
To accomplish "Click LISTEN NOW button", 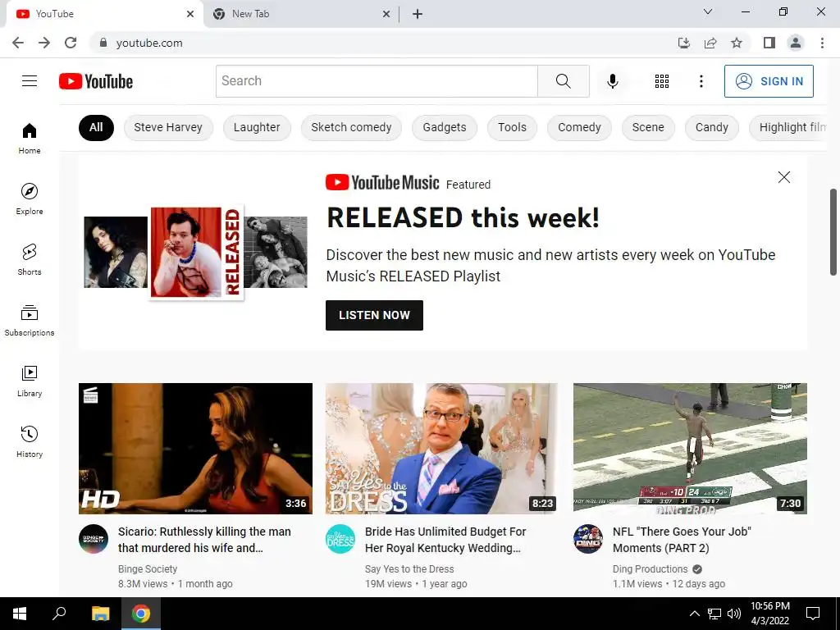I will click(x=374, y=315).
